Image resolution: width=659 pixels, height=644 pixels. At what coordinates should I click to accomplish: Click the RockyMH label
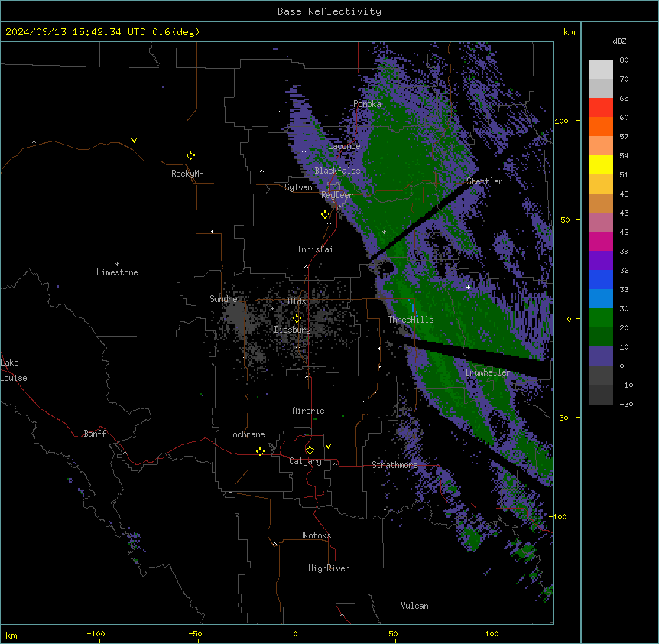(187, 174)
